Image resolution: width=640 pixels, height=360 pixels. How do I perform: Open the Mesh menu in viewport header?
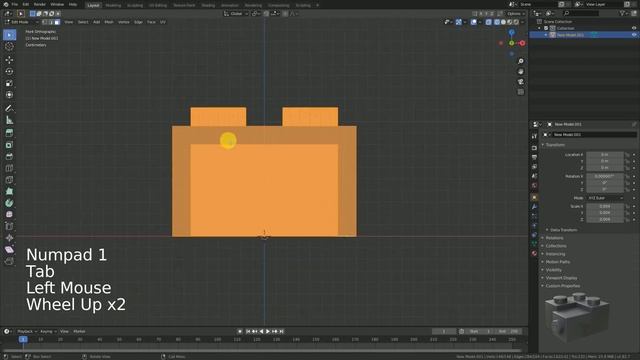click(109, 22)
